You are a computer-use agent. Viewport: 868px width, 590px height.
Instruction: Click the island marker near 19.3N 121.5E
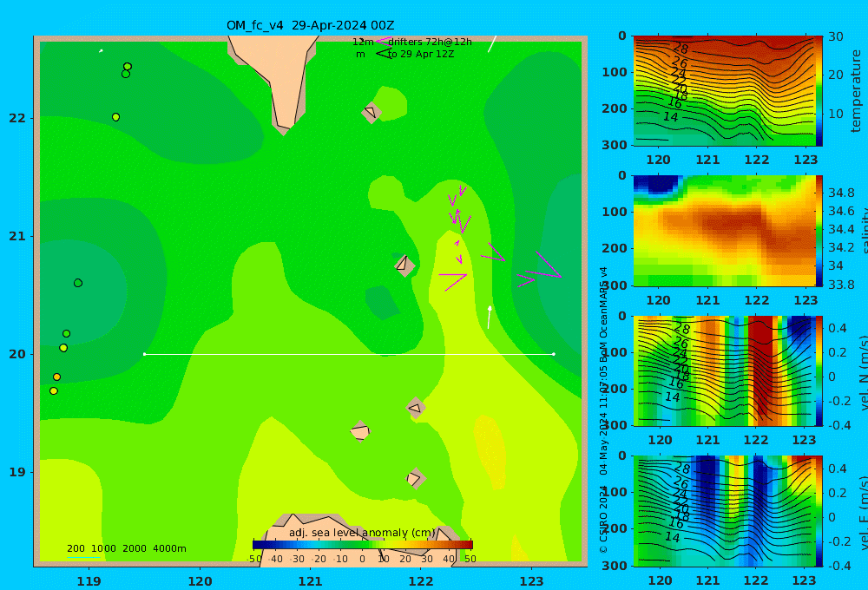(x=360, y=431)
